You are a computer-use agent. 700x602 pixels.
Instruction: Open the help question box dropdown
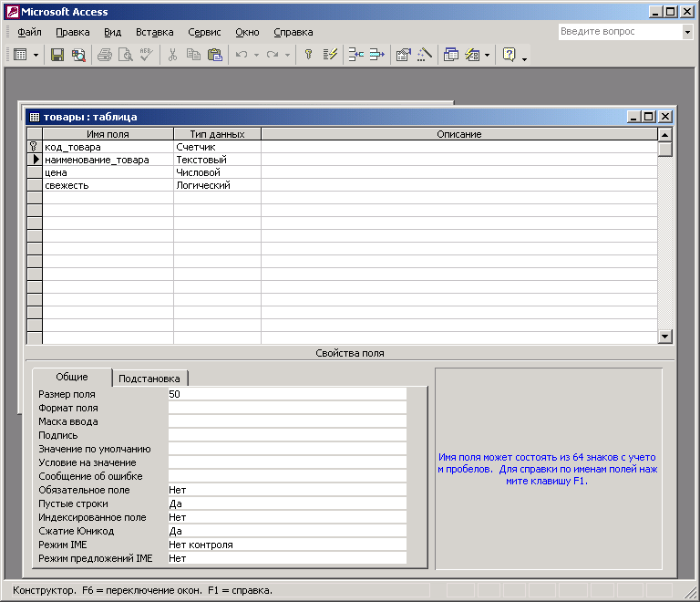(x=687, y=32)
